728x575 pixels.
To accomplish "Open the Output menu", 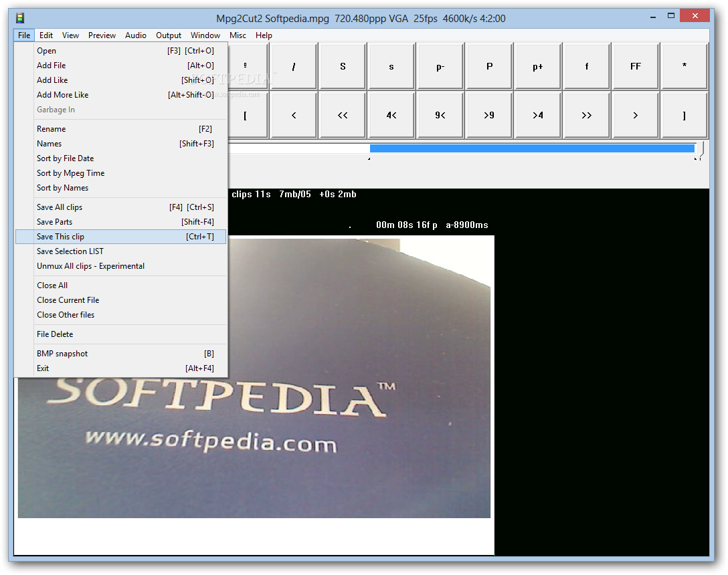I will coord(169,35).
